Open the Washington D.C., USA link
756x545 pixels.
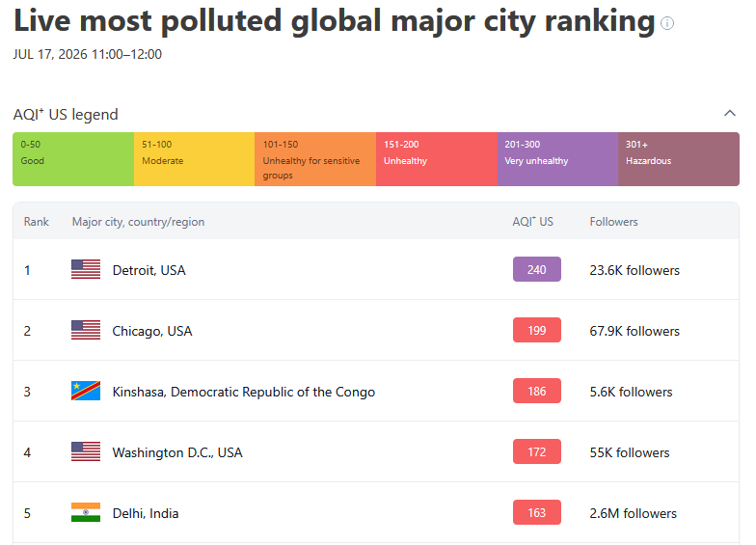point(177,452)
